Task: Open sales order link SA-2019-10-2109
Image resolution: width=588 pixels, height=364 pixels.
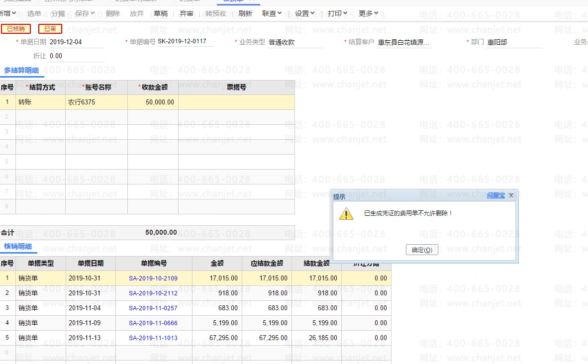Action: click(x=153, y=278)
